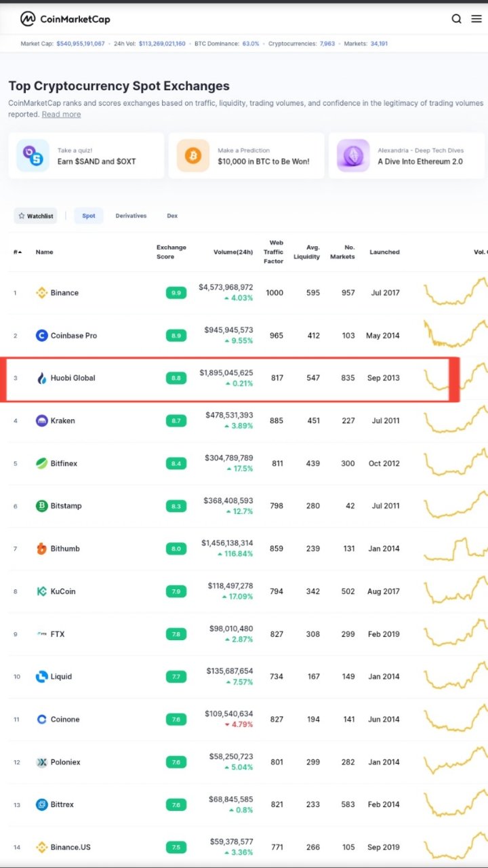Click the Bithumb logo icon
The height and width of the screenshot is (868, 488).
[x=41, y=549]
